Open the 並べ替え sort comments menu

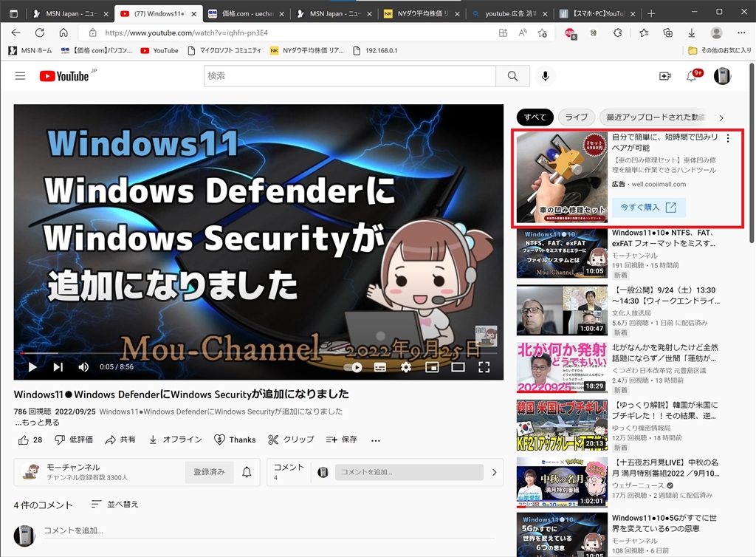pos(114,505)
